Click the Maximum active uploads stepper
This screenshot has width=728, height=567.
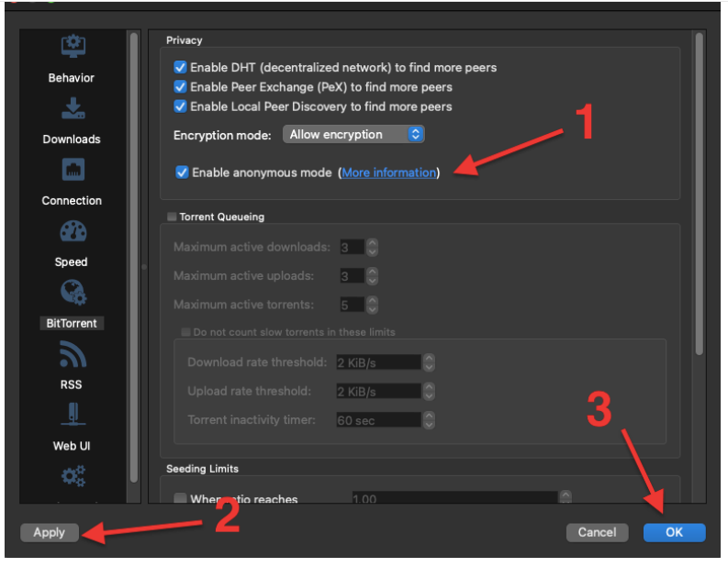click(372, 276)
